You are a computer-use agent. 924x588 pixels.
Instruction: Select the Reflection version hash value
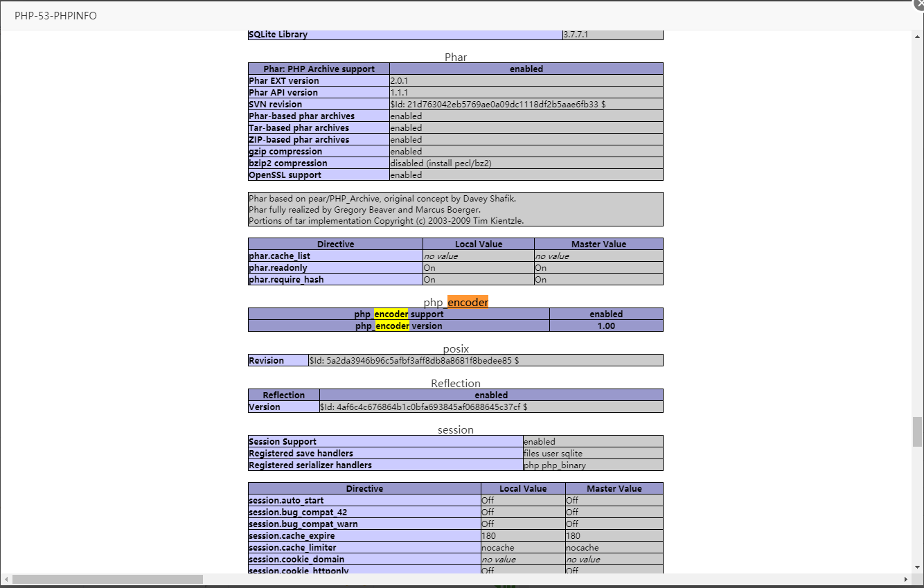click(424, 407)
